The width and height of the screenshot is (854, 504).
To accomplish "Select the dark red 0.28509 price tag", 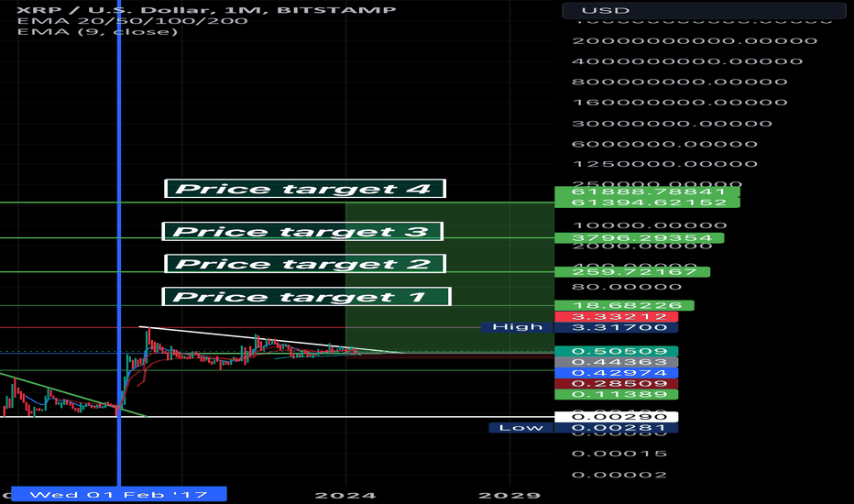I will [617, 384].
